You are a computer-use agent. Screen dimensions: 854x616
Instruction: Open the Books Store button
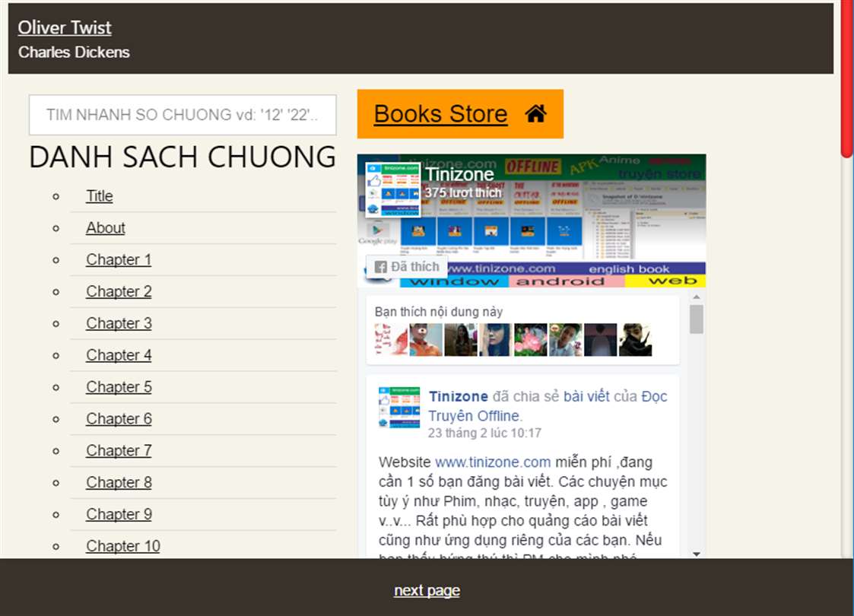click(x=460, y=114)
